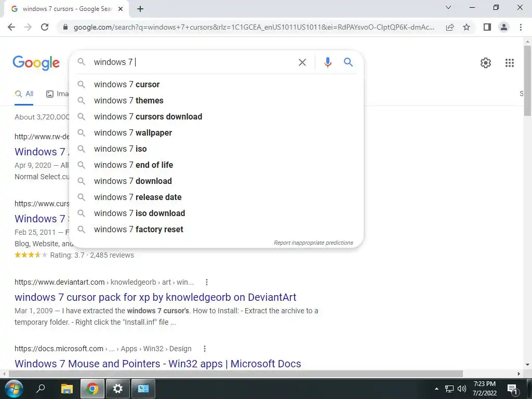
Task: Go back using the browser back arrow
Action: [11, 27]
